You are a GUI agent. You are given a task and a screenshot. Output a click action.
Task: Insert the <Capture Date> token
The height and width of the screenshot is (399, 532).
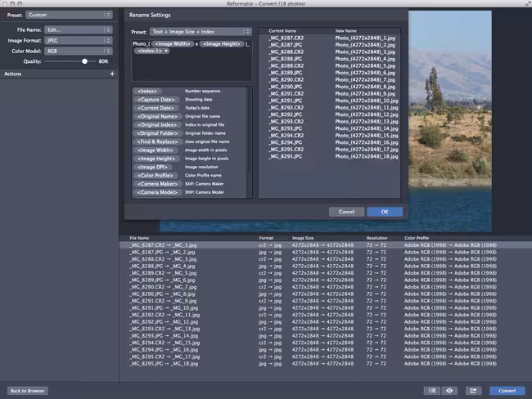pyautogui.click(x=156, y=100)
